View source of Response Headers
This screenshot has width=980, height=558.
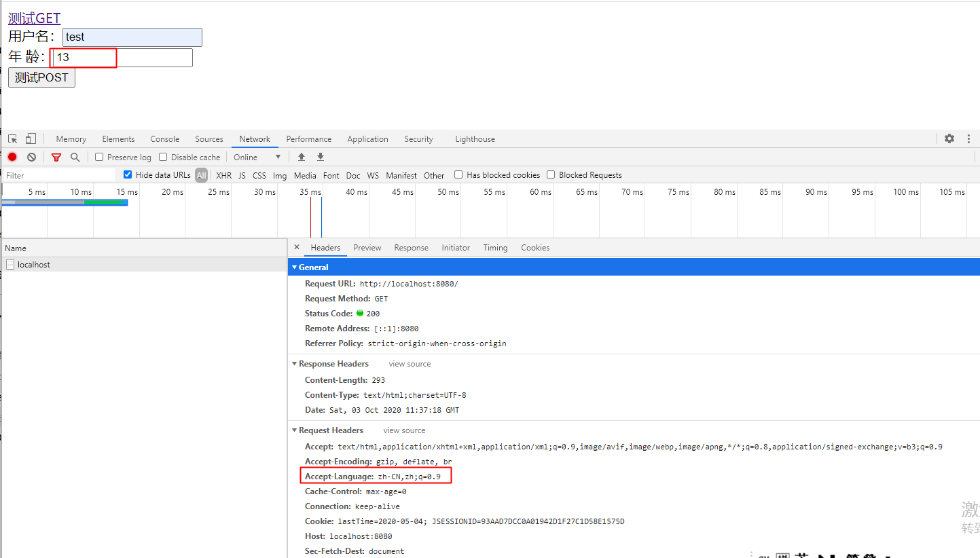[410, 364]
